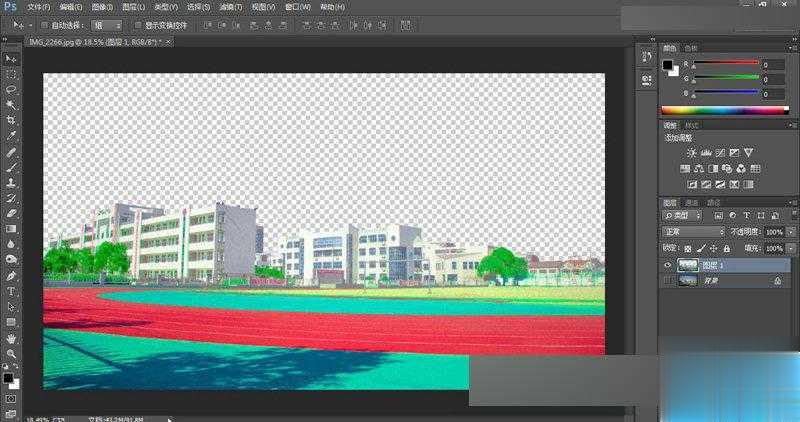This screenshot has width=800, height=422.
Task: Select the Rectangle shape tool
Action: click(11, 322)
